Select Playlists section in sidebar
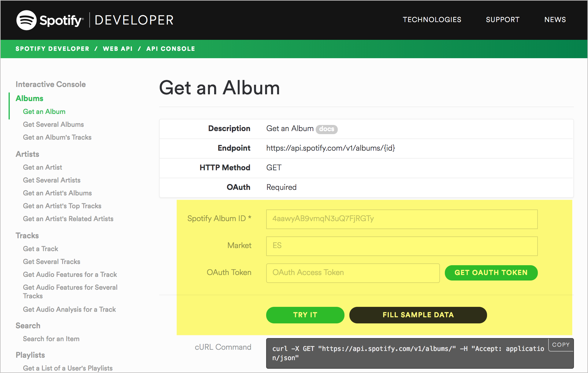The height and width of the screenshot is (373, 588). click(x=30, y=355)
